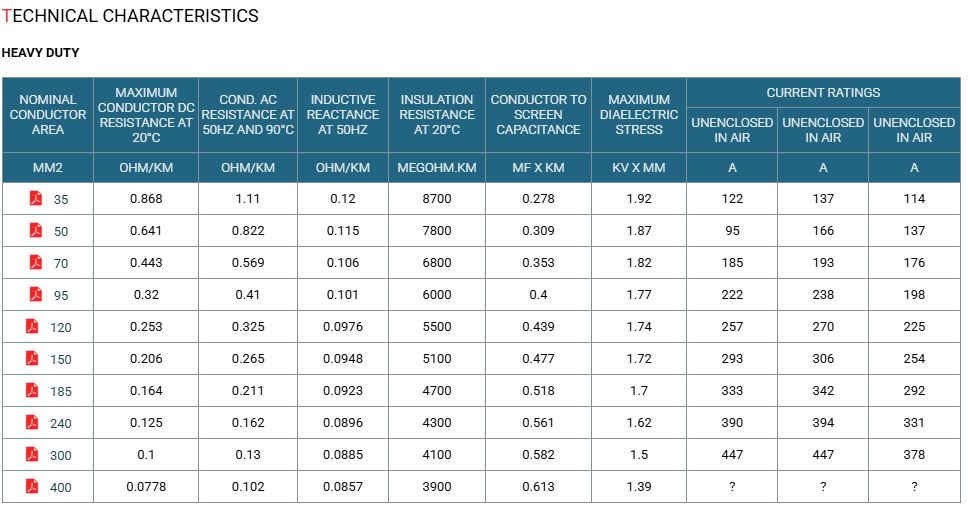
Task: Follow the 120 conductor area link
Action: tap(60, 328)
